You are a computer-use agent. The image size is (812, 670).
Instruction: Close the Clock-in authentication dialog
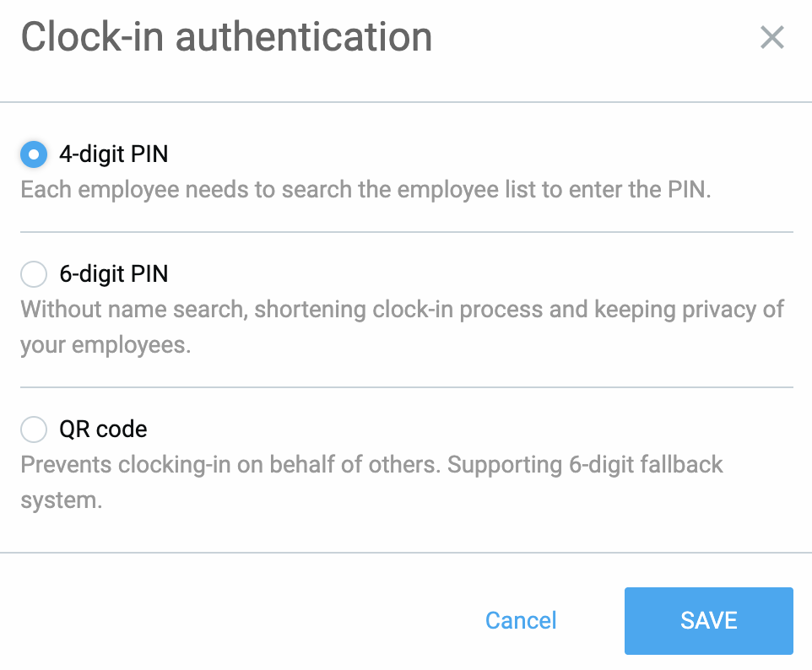(x=772, y=37)
